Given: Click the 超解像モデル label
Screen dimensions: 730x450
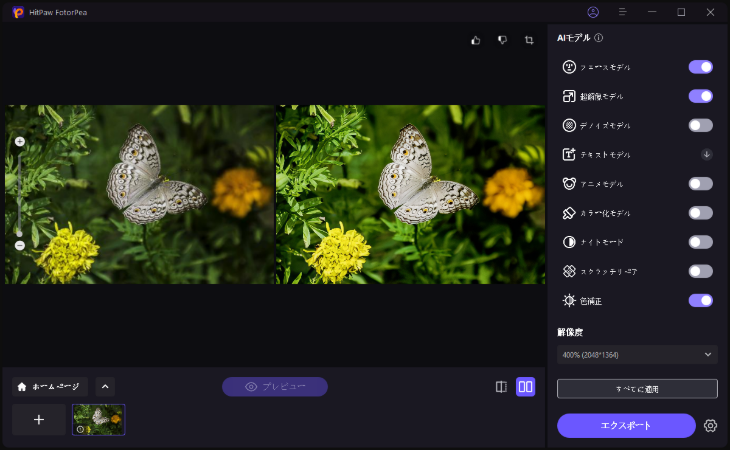Looking at the screenshot, I should coord(601,97).
